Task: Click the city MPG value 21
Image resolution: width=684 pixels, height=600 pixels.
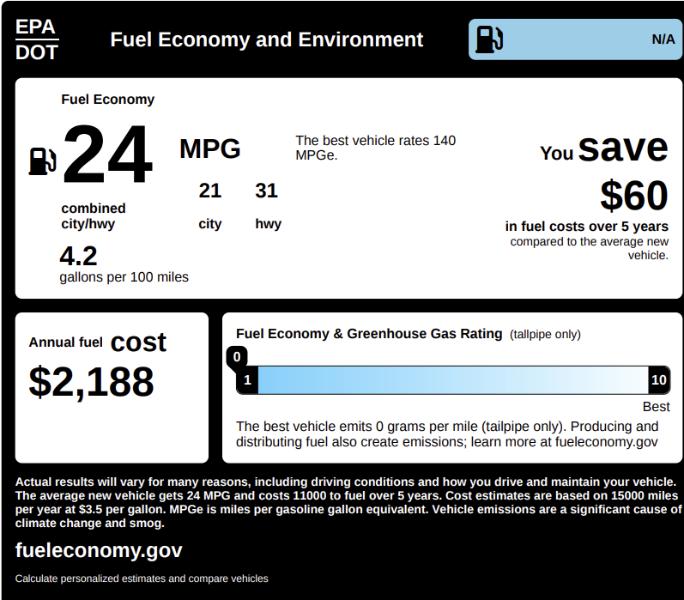Action: pyautogui.click(x=210, y=191)
